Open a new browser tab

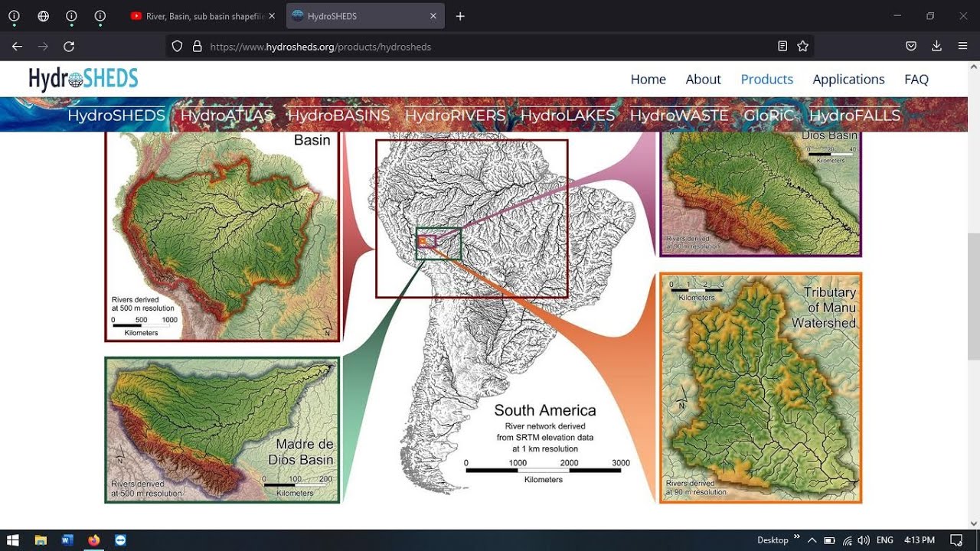click(460, 16)
